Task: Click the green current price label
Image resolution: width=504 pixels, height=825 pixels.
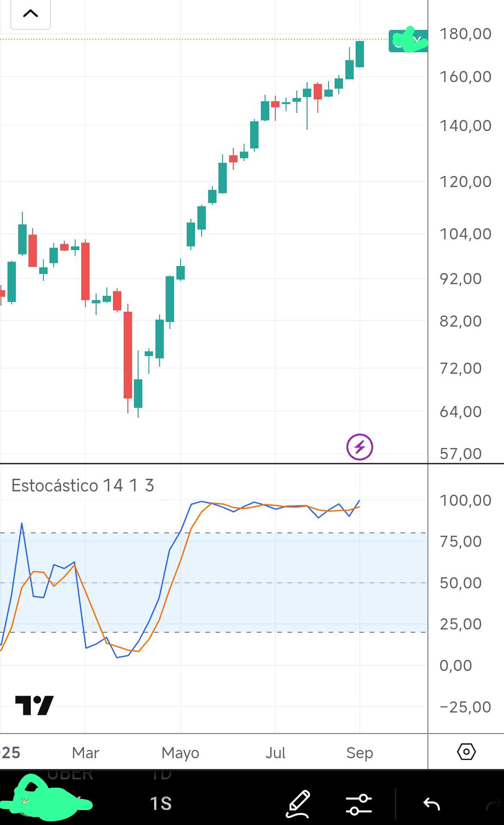Action: (408, 41)
